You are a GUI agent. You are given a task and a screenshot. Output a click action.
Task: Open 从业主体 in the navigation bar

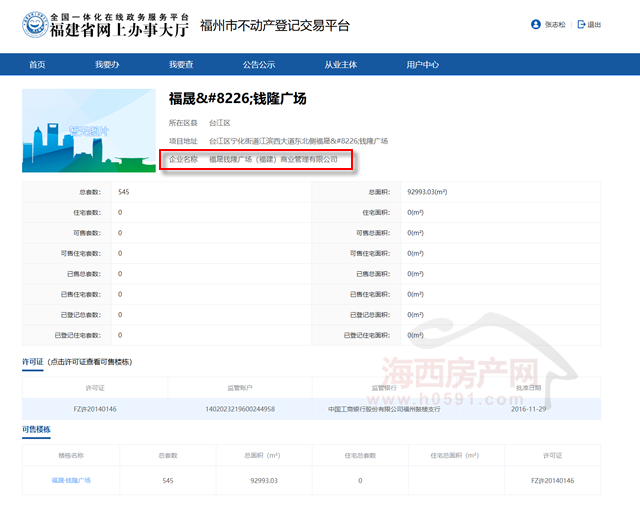[x=340, y=64]
